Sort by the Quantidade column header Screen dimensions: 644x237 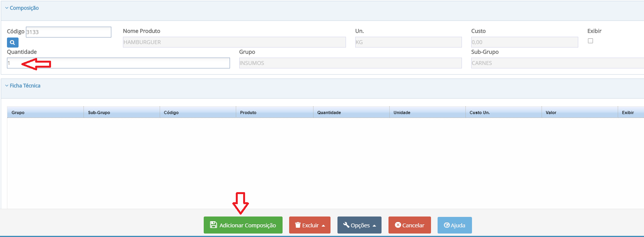(x=351, y=113)
